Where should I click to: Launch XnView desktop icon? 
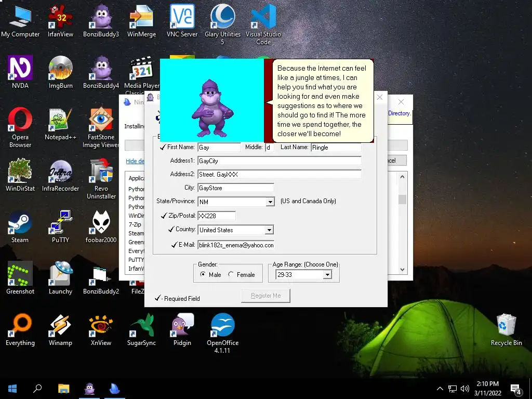tap(101, 329)
